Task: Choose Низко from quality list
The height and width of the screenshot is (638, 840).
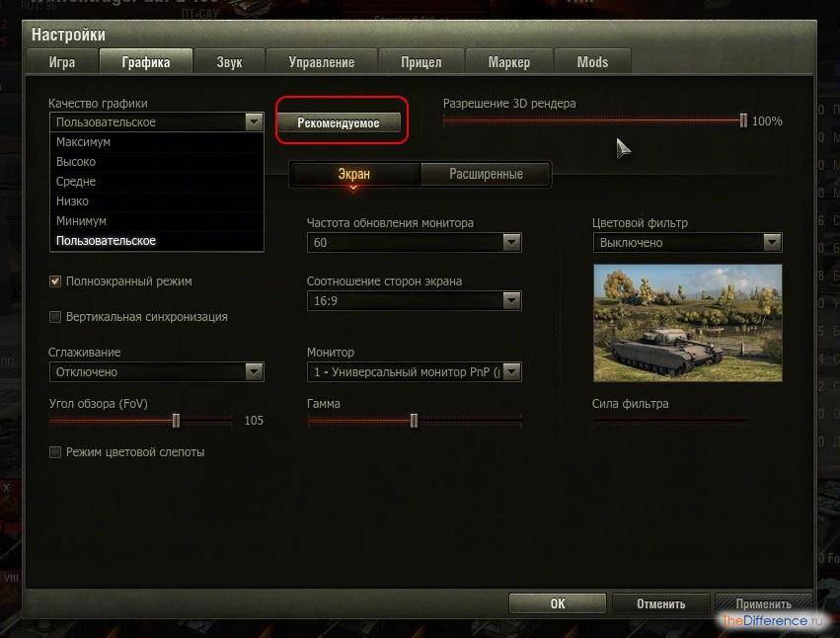Action: tap(72, 201)
